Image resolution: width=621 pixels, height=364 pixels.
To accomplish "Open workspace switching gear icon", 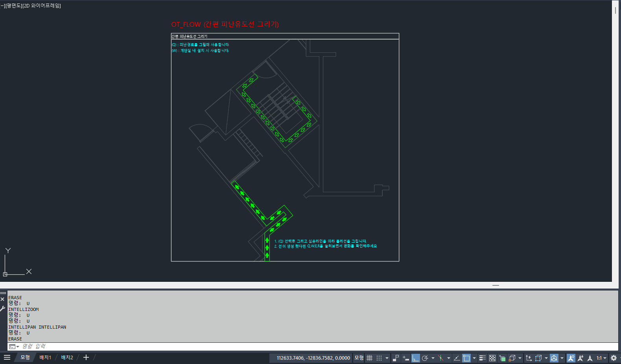I will (x=614, y=358).
